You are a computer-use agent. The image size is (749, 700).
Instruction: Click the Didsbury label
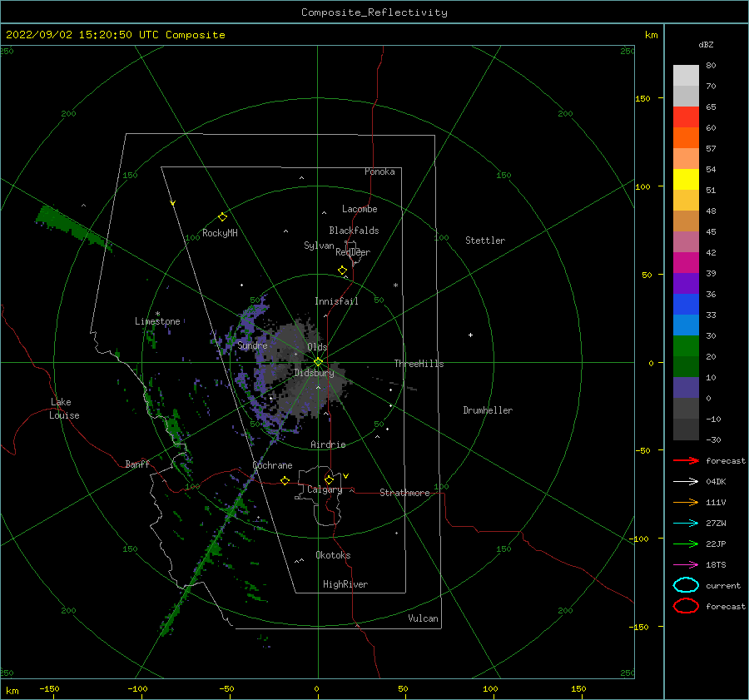[x=314, y=373]
